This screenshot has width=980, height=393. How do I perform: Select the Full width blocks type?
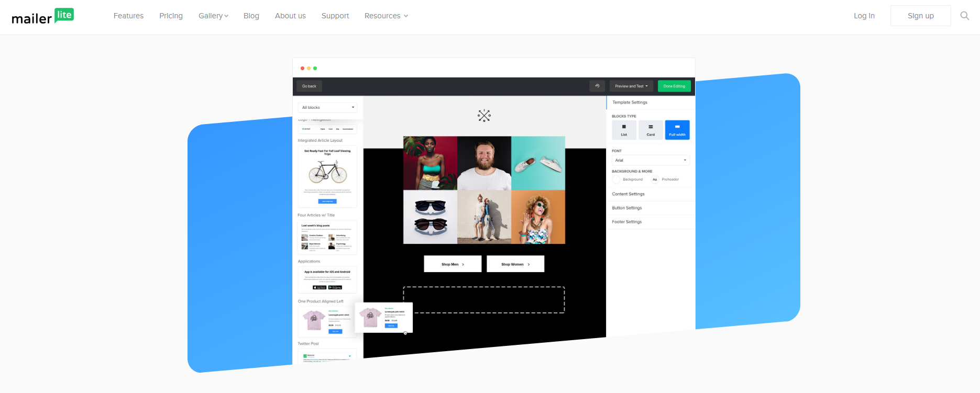[677, 130]
